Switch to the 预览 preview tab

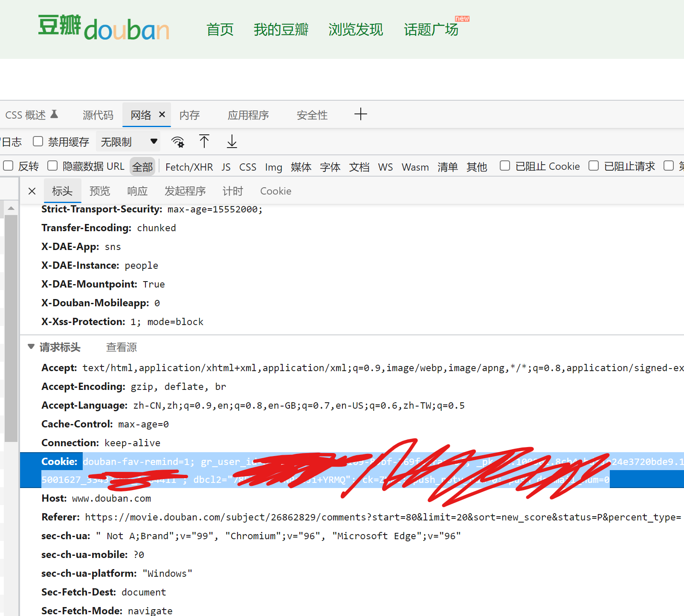(100, 191)
